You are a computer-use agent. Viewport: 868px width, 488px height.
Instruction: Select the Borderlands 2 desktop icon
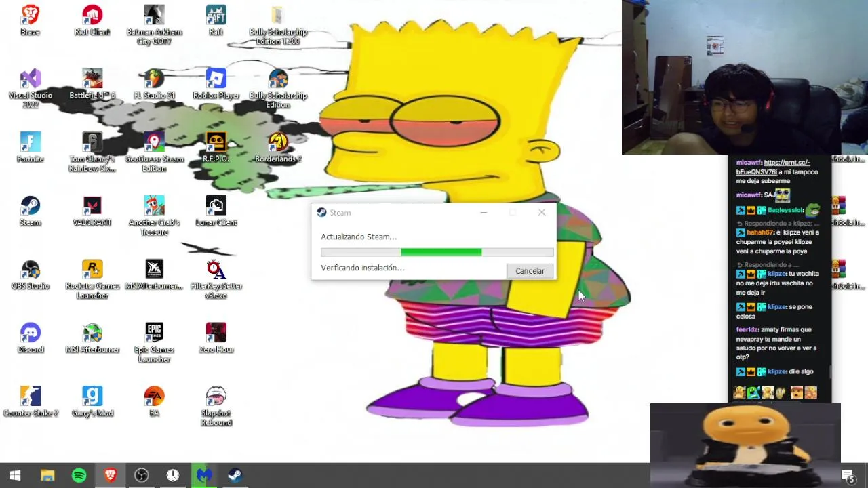(278, 148)
